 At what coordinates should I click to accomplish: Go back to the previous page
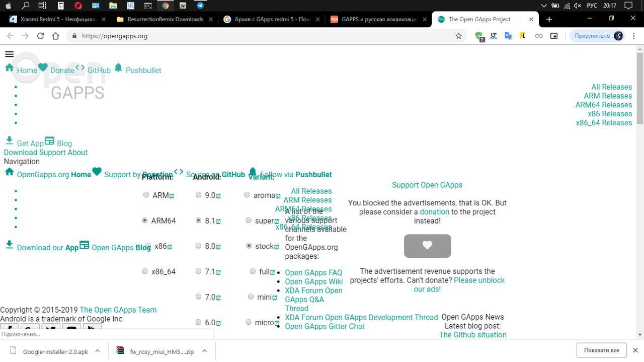tap(10, 36)
